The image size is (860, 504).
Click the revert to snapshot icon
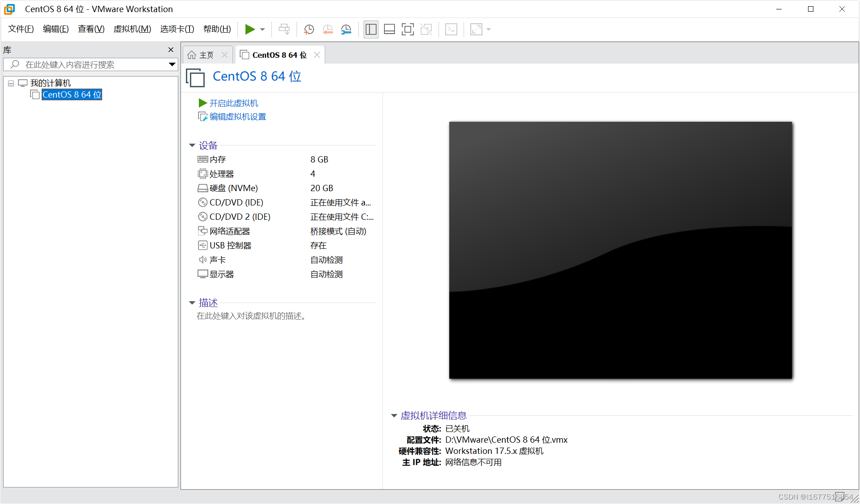tap(327, 30)
